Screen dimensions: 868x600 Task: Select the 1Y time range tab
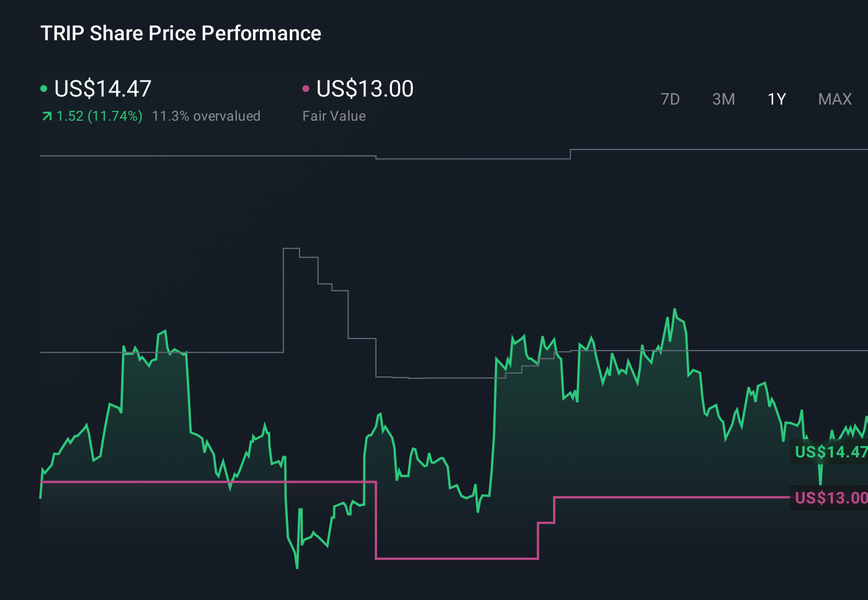click(x=776, y=99)
